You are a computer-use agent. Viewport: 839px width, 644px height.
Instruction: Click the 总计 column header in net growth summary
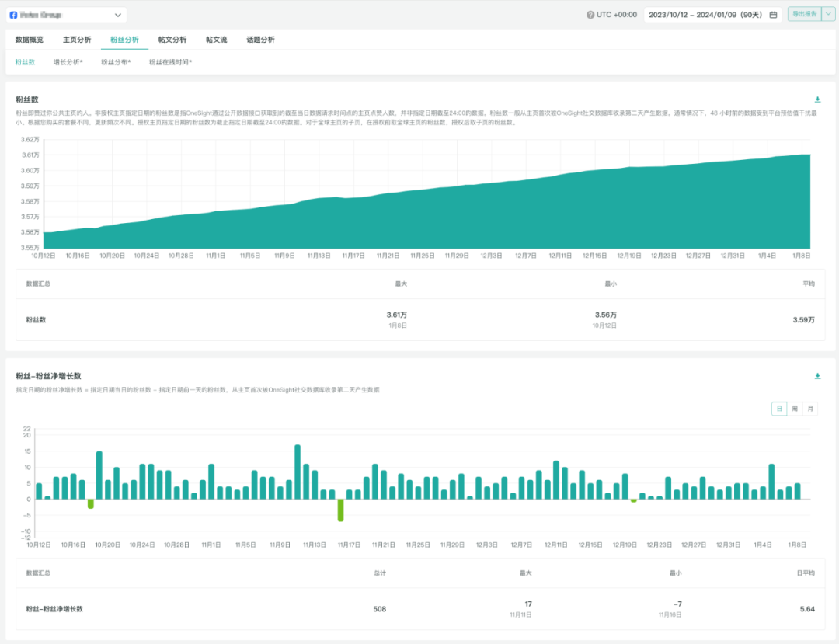(380, 573)
